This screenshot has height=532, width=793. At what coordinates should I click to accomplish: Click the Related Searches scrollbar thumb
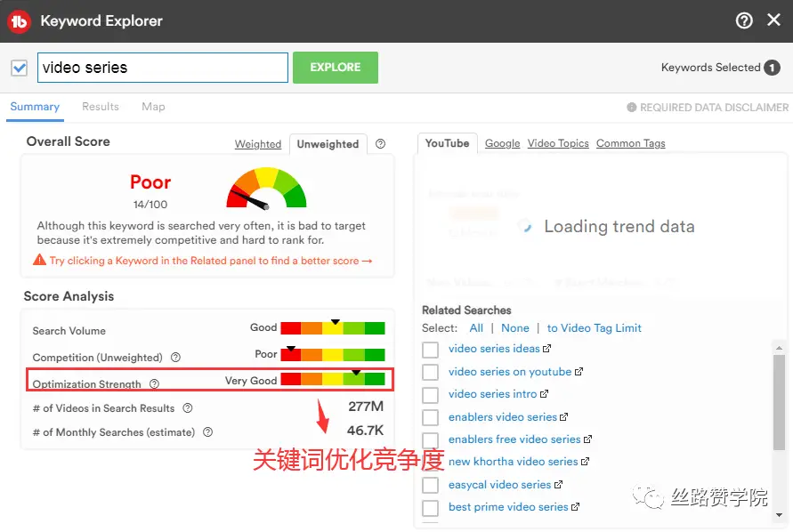click(x=779, y=402)
